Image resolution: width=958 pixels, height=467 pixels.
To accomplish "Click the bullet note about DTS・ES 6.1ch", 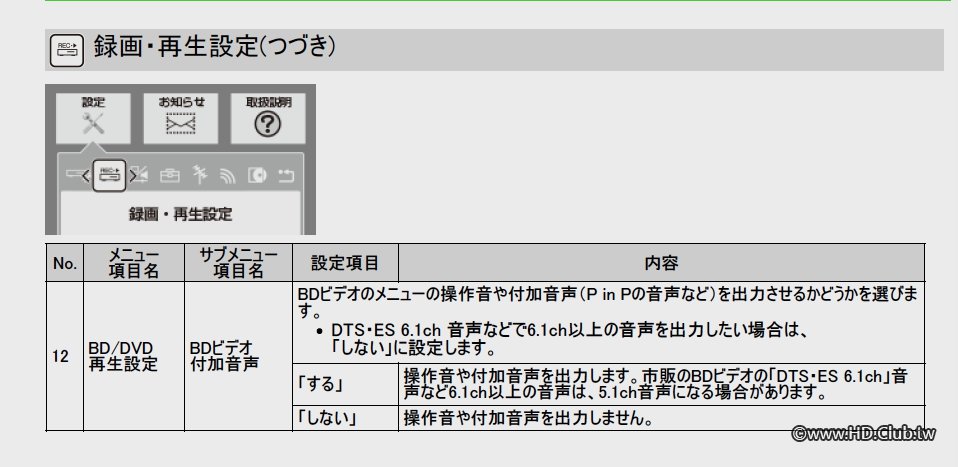I will (x=562, y=339).
